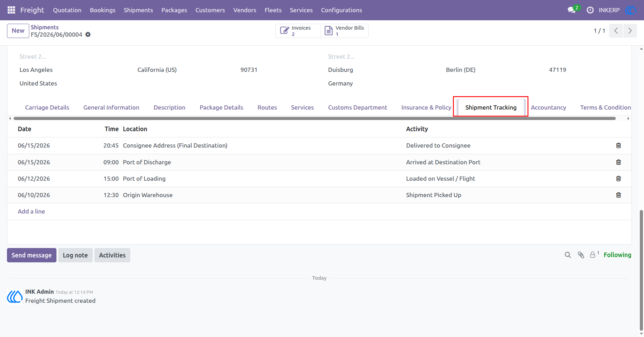Viewport: 644px width, 337px height.
Task: Open the Configurations menu
Action: pyautogui.click(x=342, y=10)
